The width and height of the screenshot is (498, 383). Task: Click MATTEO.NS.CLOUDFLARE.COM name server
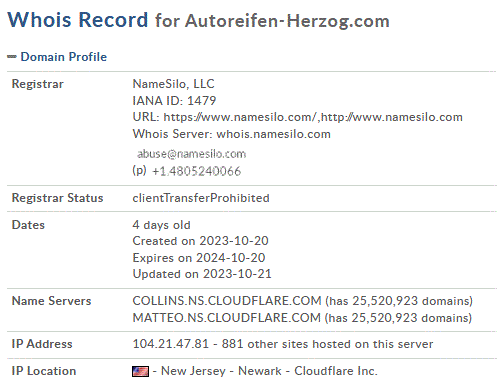pyautogui.click(x=226, y=318)
